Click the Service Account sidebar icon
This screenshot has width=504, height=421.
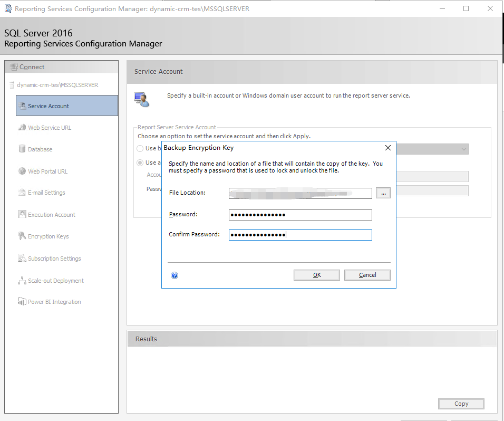22,106
